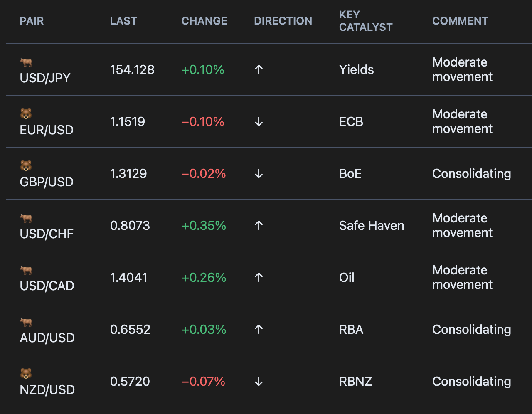Click the Oil catalyst cell

pyautogui.click(x=347, y=277)
